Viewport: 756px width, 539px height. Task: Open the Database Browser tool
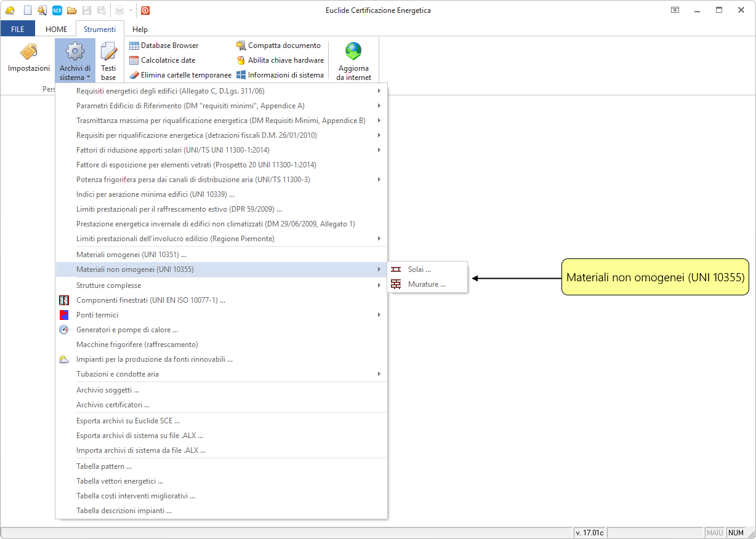coord(164,46)
